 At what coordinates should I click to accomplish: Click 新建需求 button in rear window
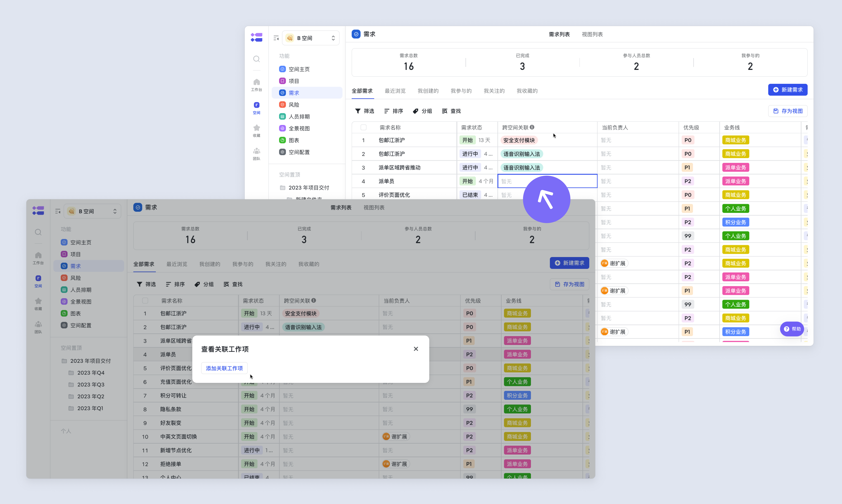point(788,90)
